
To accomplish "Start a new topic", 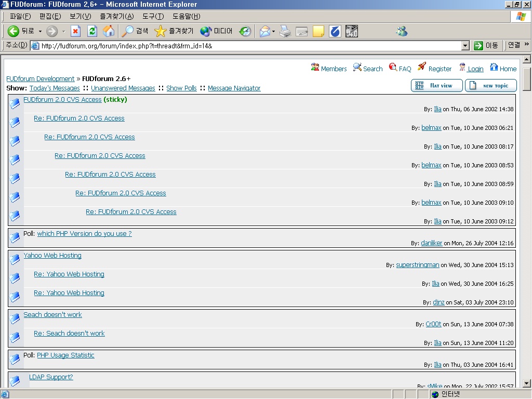I will coord(491,86).
